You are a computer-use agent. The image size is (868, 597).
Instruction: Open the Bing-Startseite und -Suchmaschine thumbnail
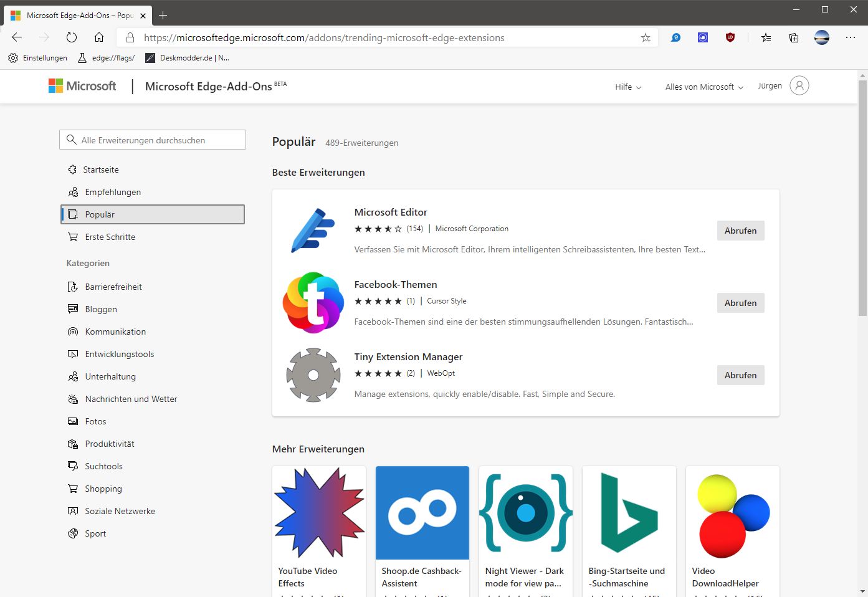click(629, 513)
